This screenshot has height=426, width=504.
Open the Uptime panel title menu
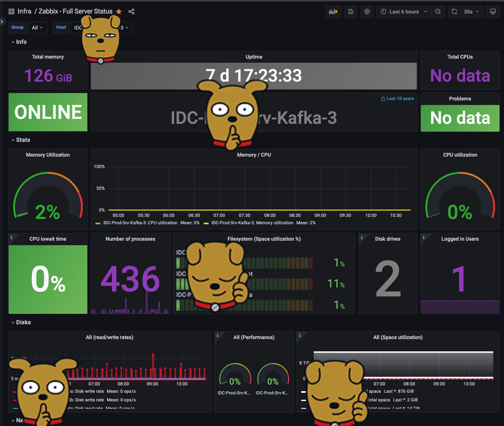point(254,57)
